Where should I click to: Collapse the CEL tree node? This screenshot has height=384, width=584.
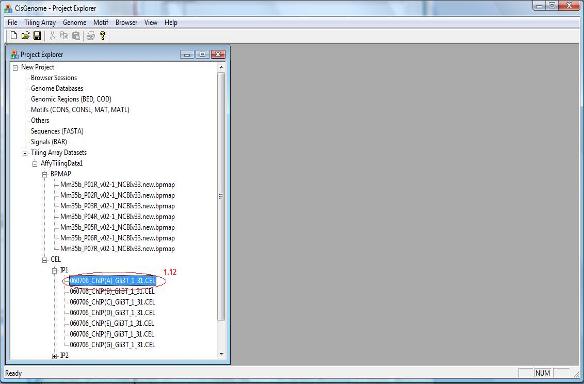[44, 260]
